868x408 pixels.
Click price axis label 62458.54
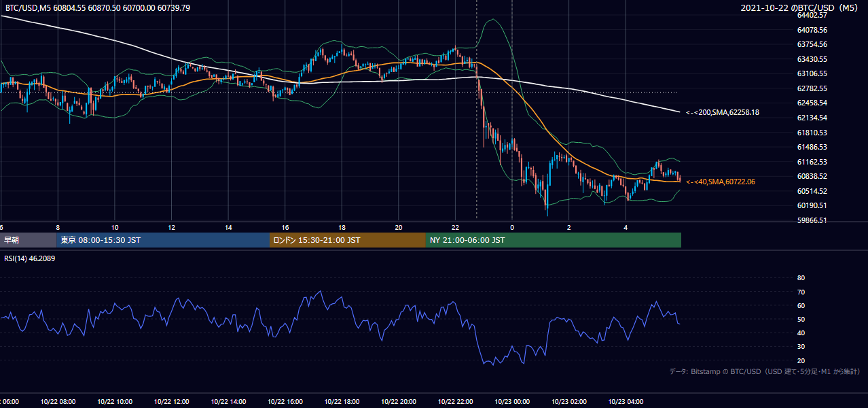click(x=812, y=103)
